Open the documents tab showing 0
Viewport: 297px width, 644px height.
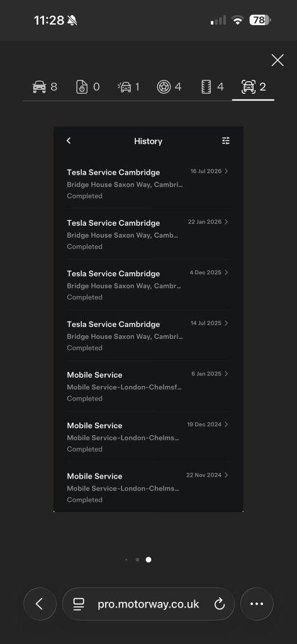pos(88,87)
